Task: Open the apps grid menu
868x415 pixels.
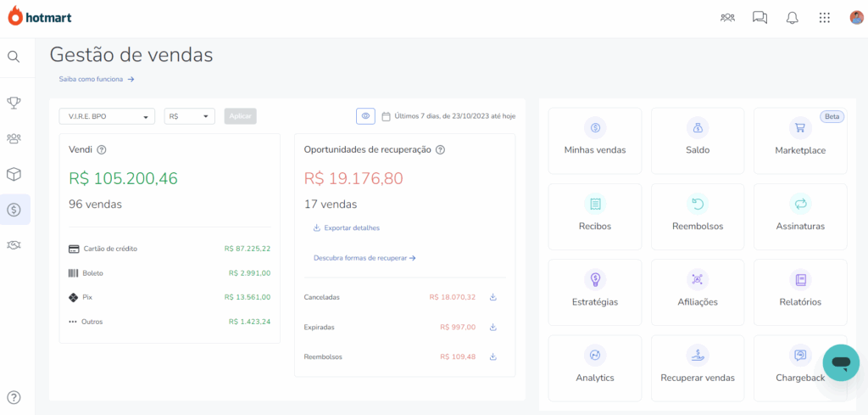Action: [824, 18]
